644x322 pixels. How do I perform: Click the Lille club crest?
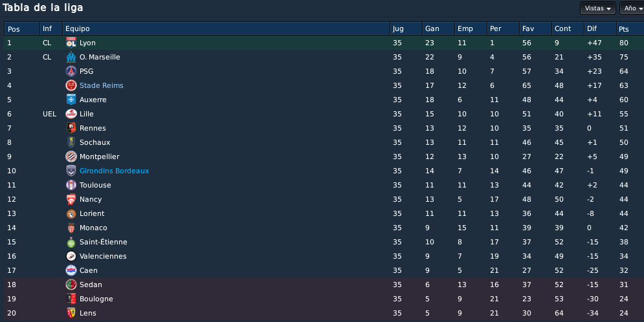coord(71,114)
